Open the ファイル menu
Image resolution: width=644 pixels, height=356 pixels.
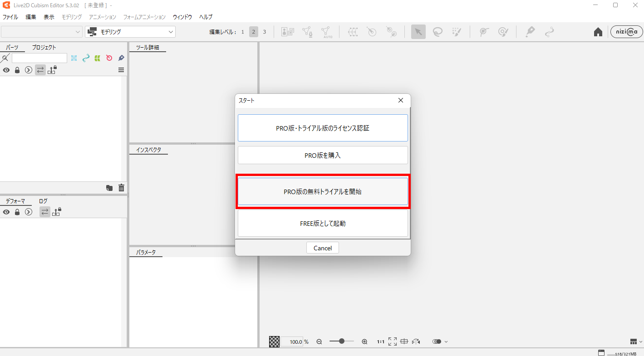click(10, 17)
